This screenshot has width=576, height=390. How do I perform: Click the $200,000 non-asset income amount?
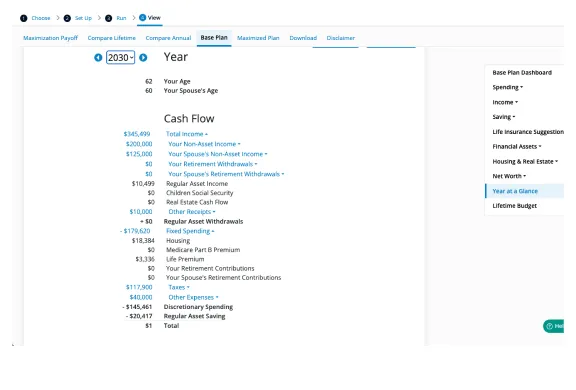pos(139,144)
